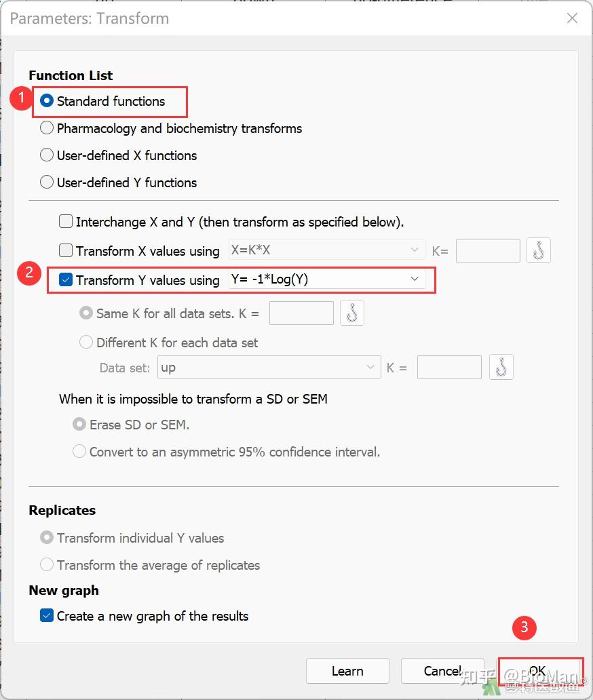Select the User-defined Y functions option
Image resolution: width=593 pixels, height=700 pixels.
[x=47, y=182]
